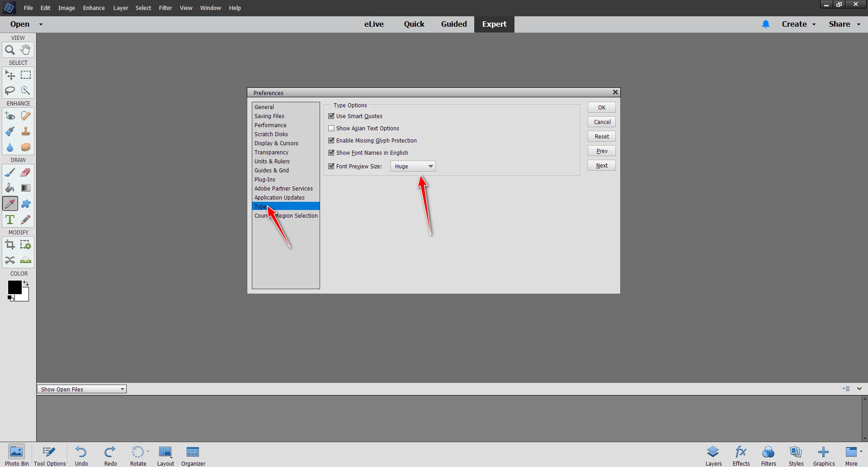This screenshot has height=467, width=868.
Task: Select the Paint Bucket tool
Action: pos(10,188)
